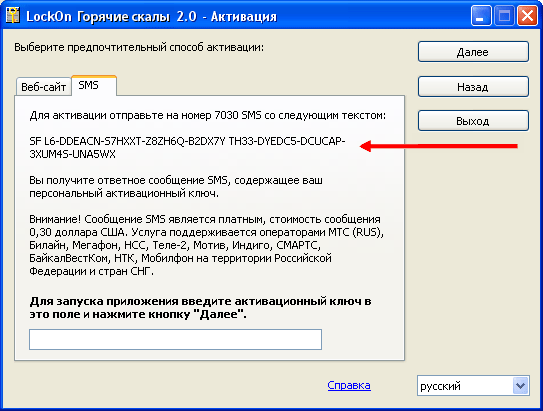Click the 'Федерации и стран СНГ.' line
This screenshot has width=543, height=411.
(91, 271)
